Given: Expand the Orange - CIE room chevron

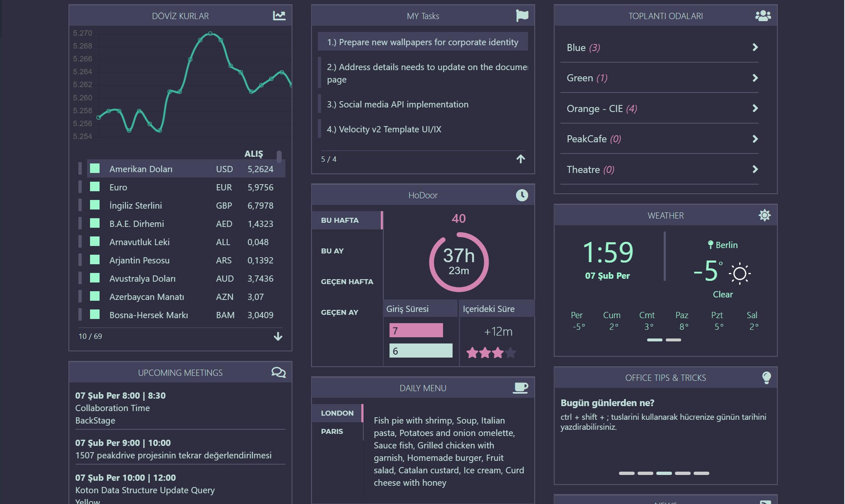Looking at the screenshot, I should (755, 108).
